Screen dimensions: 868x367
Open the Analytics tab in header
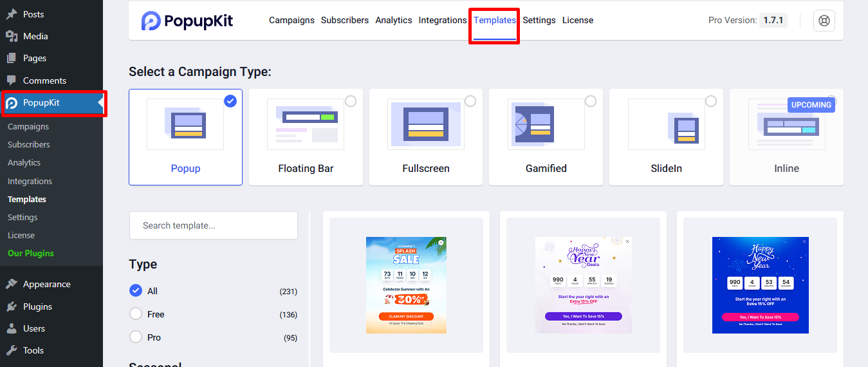pos(394,20)
